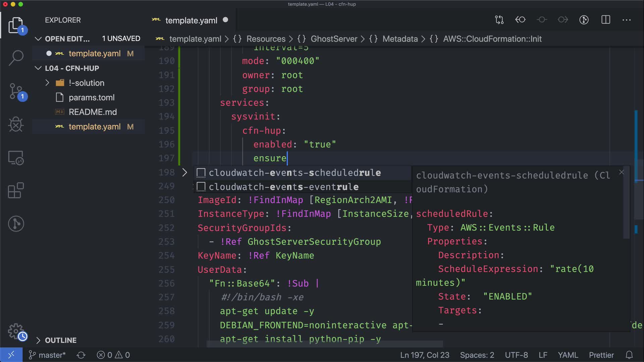Click the master branch indicator
Screen dimensions: 644x362
click(47, 355)
